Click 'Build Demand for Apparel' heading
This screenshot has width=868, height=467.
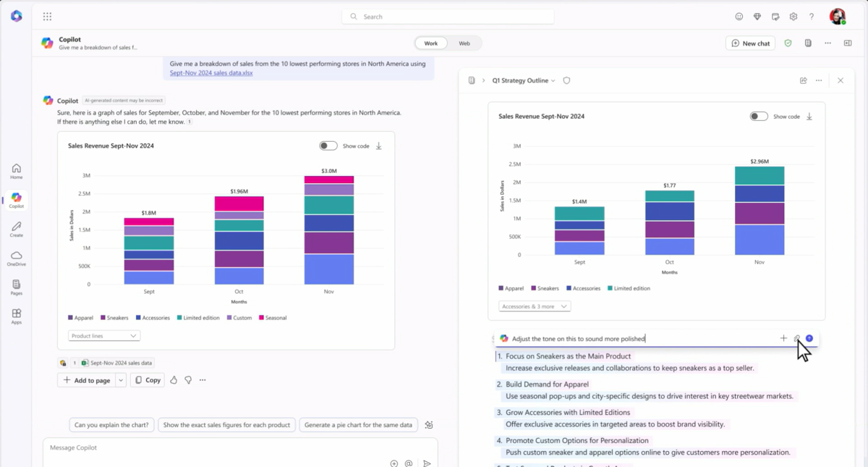coord(547,384)
